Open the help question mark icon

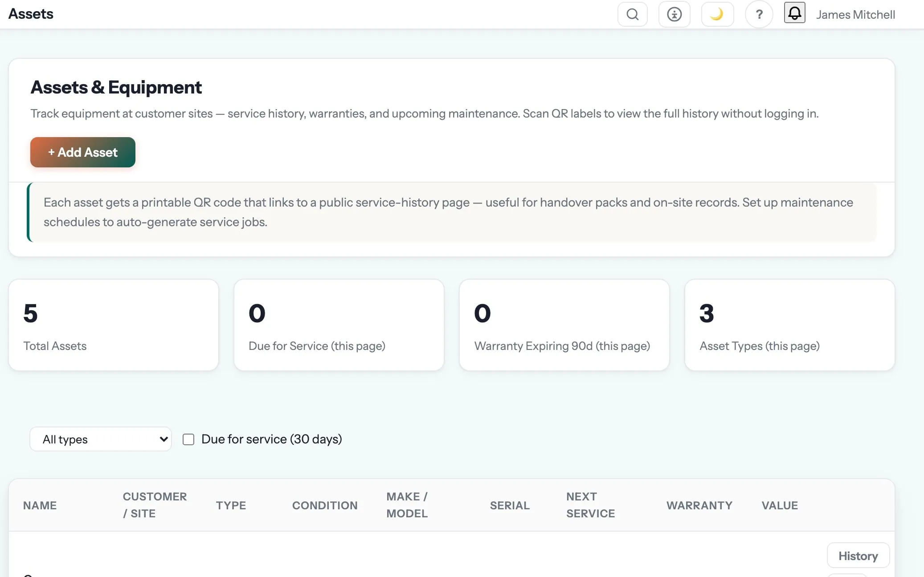(759, 14)
